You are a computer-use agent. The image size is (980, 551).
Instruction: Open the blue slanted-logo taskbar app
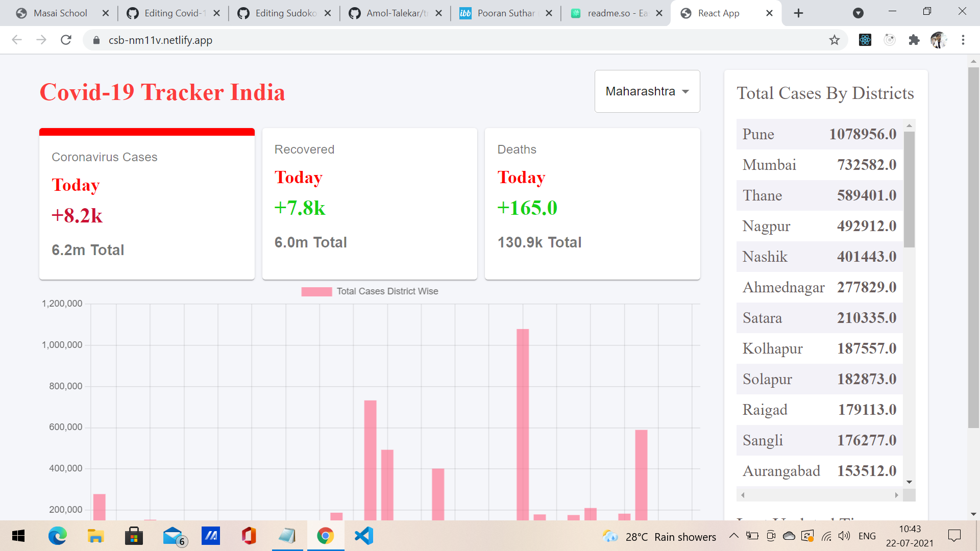pos(211,536)
